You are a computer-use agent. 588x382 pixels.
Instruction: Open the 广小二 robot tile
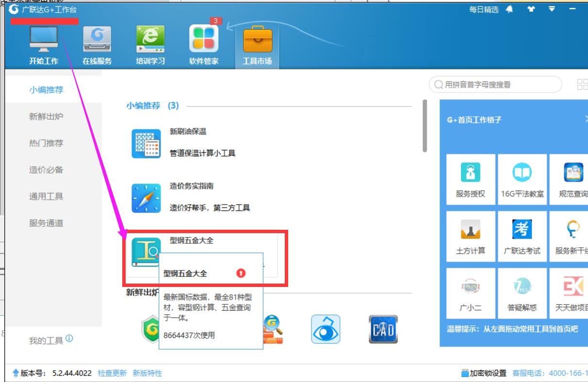[x=471, y=293]
